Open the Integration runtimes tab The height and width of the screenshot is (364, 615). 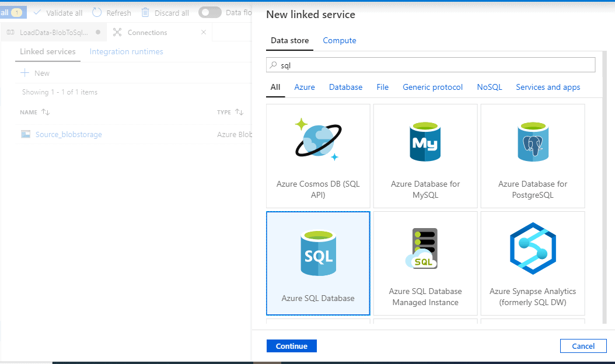[x=126, y=51]
